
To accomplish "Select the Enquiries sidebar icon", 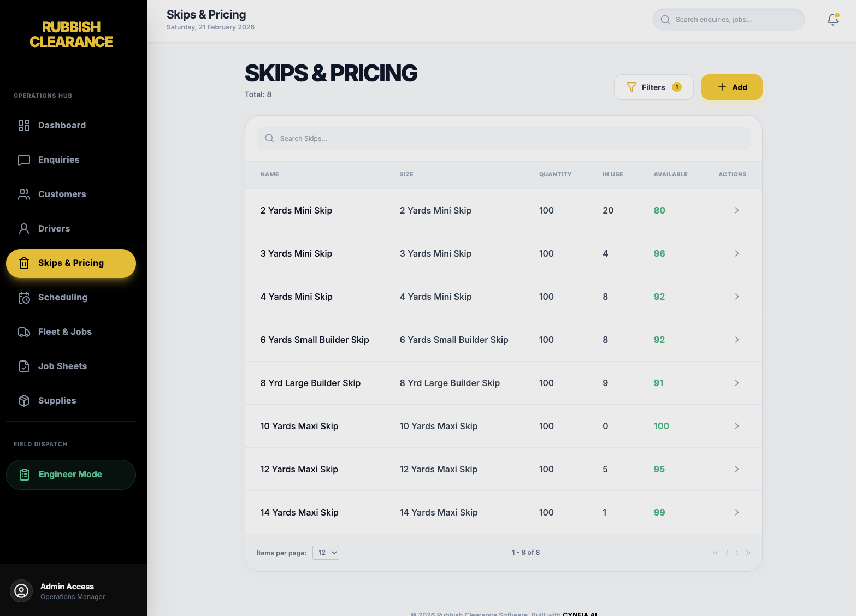I will tap(23, 159).
